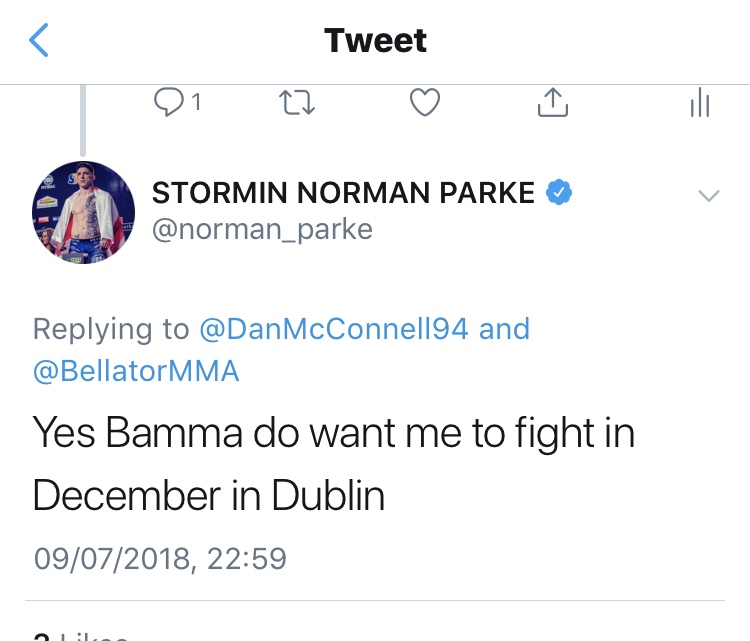View tweet analytics bar-chart icon
The width and height of the screenshot is (750, 641).
point(700,102)
